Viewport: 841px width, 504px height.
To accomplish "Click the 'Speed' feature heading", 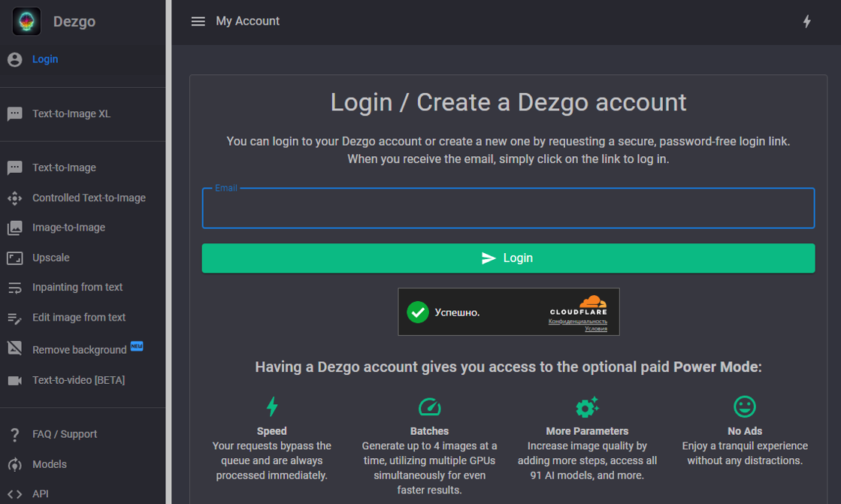I will (x=272, y=431).
